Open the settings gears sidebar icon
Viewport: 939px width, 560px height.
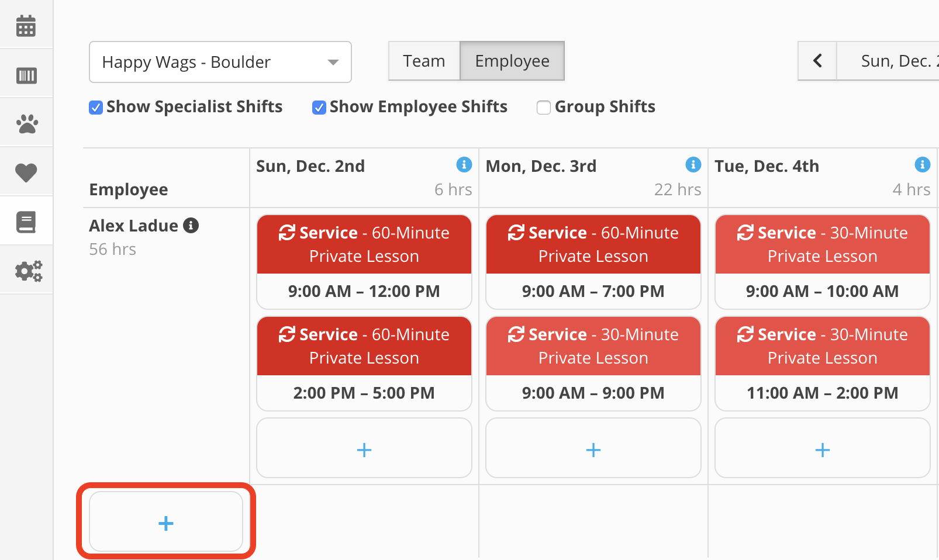[28, 271]
